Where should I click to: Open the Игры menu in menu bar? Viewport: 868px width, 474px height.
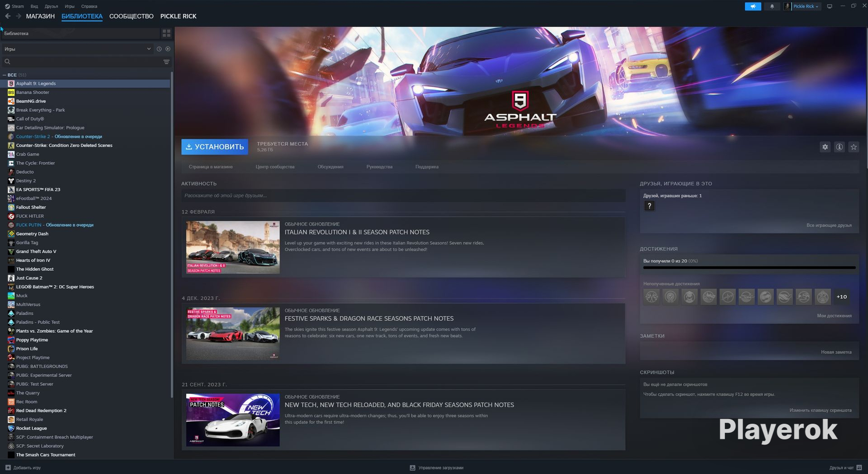[x=70, y=6]
